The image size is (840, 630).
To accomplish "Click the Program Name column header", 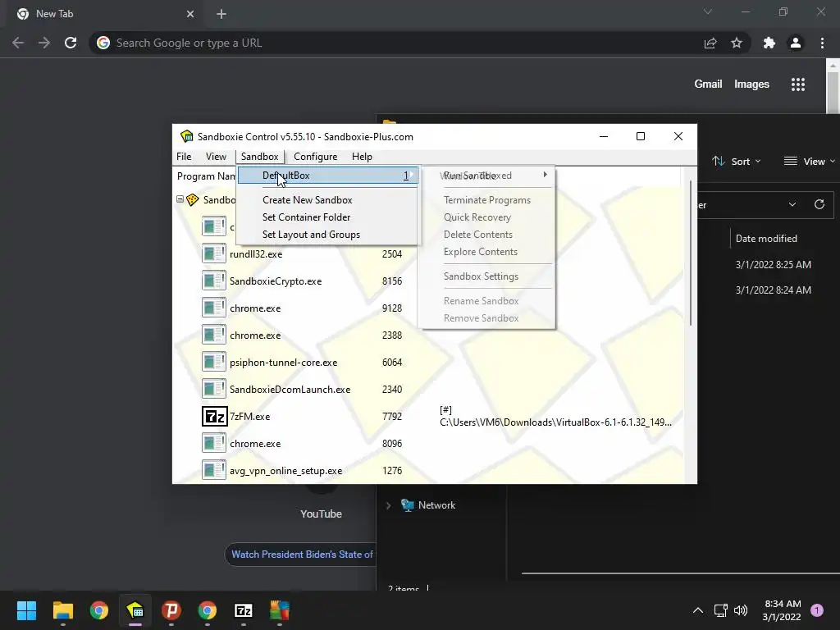I will (x=206, y=176).
